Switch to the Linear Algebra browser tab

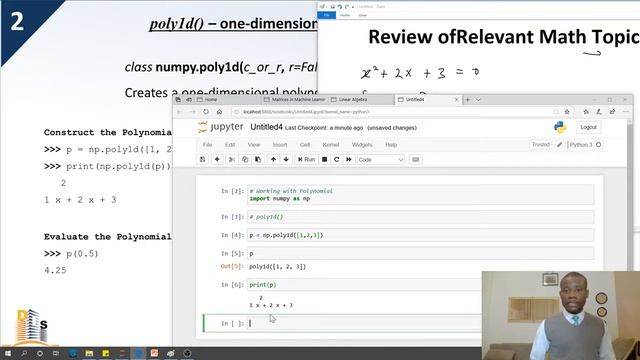click(361, 100)
